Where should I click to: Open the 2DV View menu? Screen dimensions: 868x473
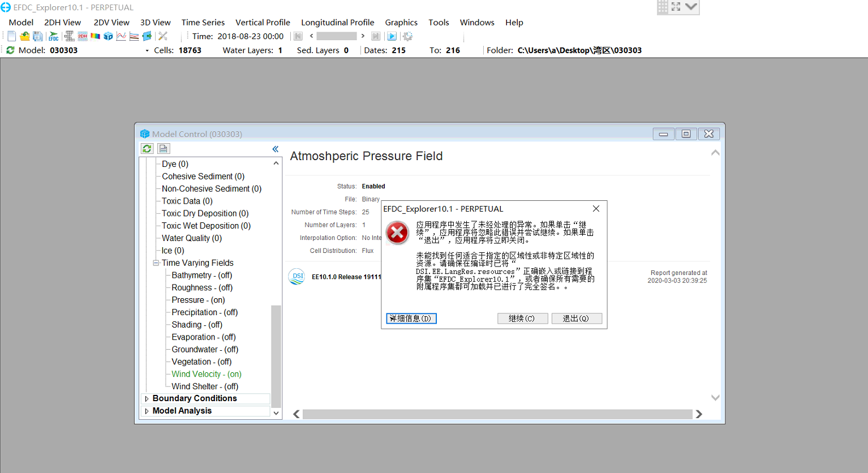click(x=111, y=23)
